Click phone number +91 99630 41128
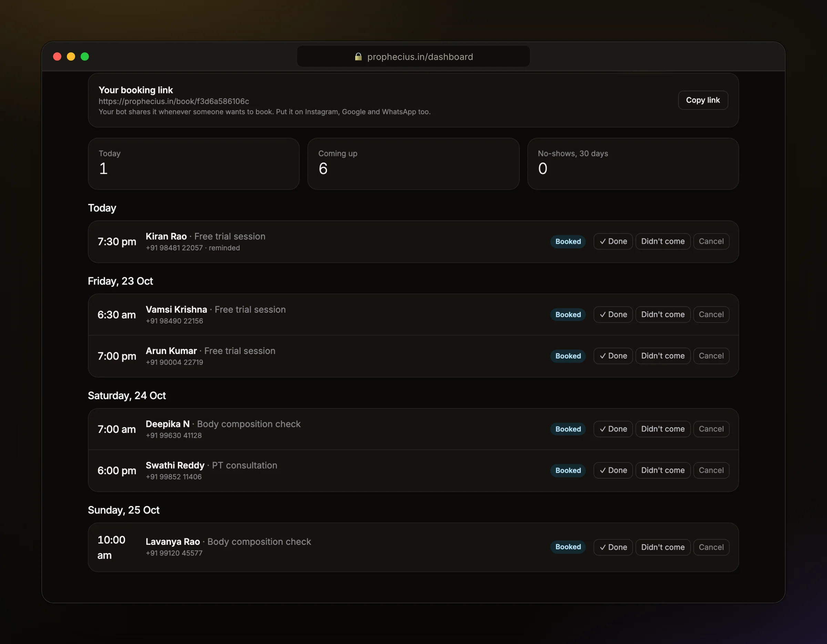827x644 pixels. [x=174, y=436]
